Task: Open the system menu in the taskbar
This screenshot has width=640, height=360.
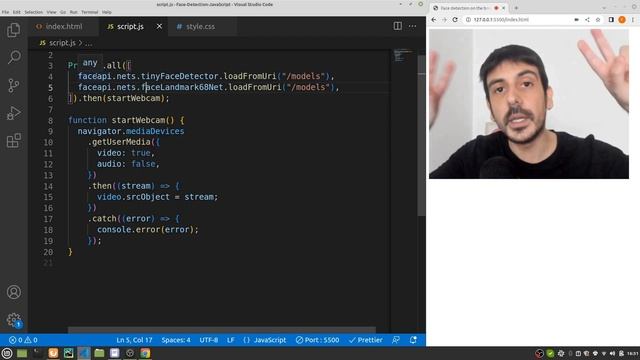Action: 7,353
